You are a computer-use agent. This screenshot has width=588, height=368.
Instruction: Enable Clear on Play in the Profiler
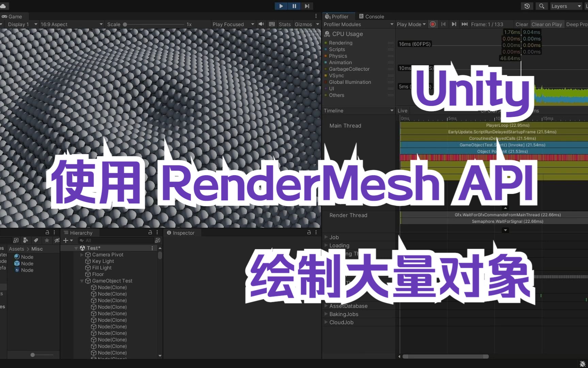coord(546,24)
